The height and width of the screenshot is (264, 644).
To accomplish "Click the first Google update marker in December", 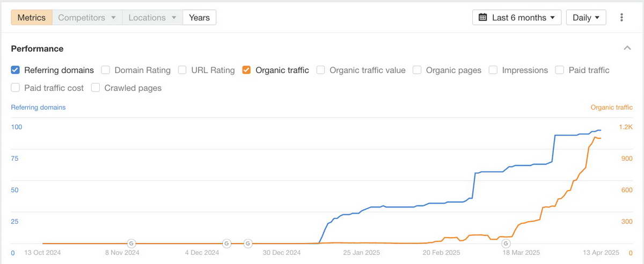I will point(226,244).
